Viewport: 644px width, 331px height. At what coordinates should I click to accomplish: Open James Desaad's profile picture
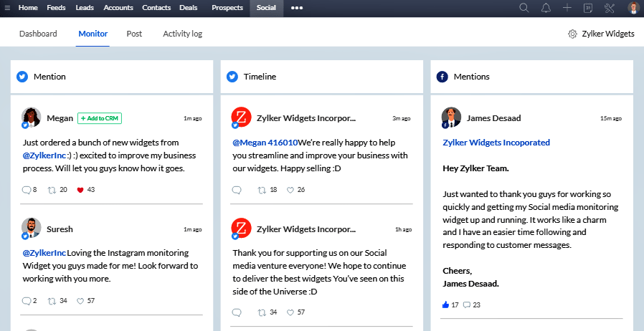point(451,117)
